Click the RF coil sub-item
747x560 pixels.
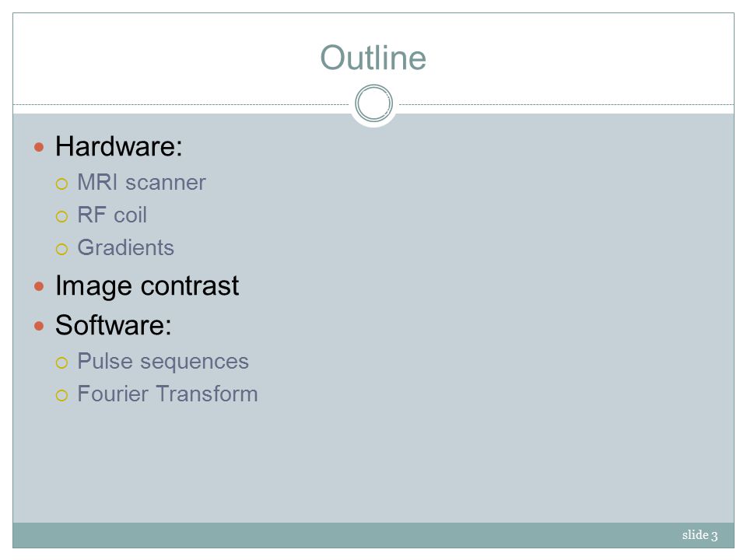tap(112, 215)
